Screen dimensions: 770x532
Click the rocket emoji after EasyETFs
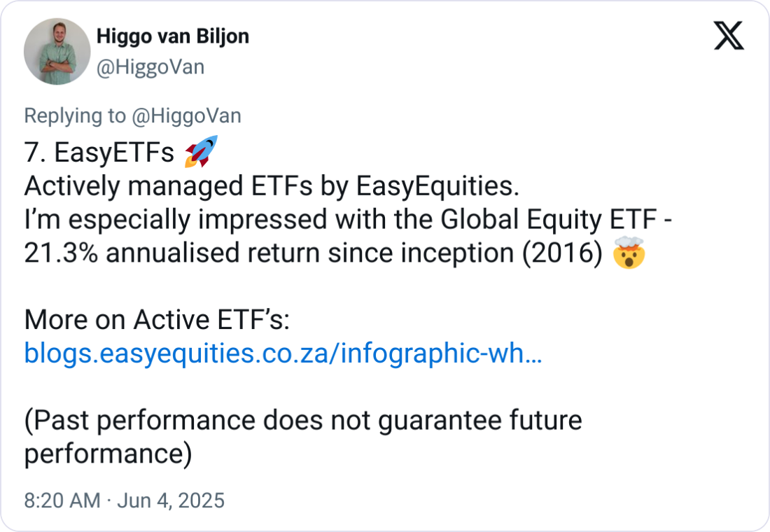click(201, 151)
